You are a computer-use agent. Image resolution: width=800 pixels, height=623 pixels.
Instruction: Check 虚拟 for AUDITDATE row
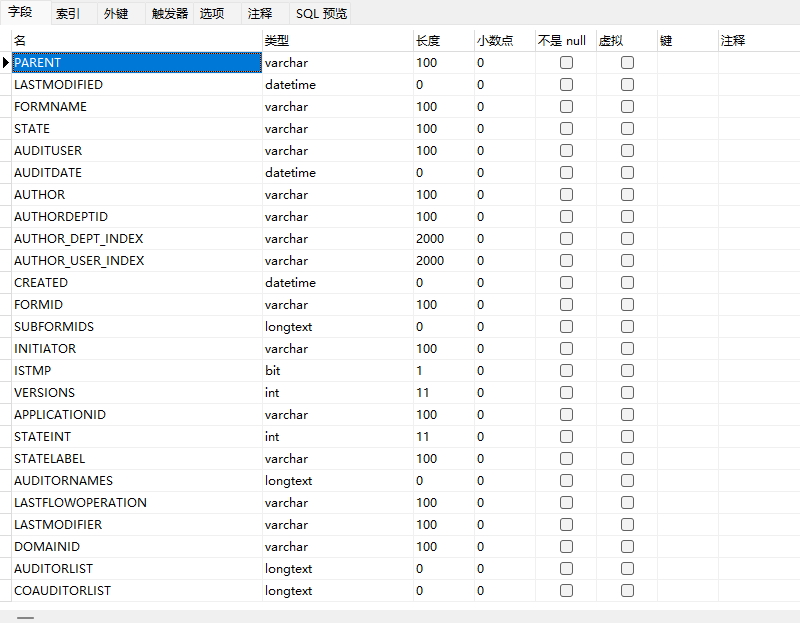[627, 172]
